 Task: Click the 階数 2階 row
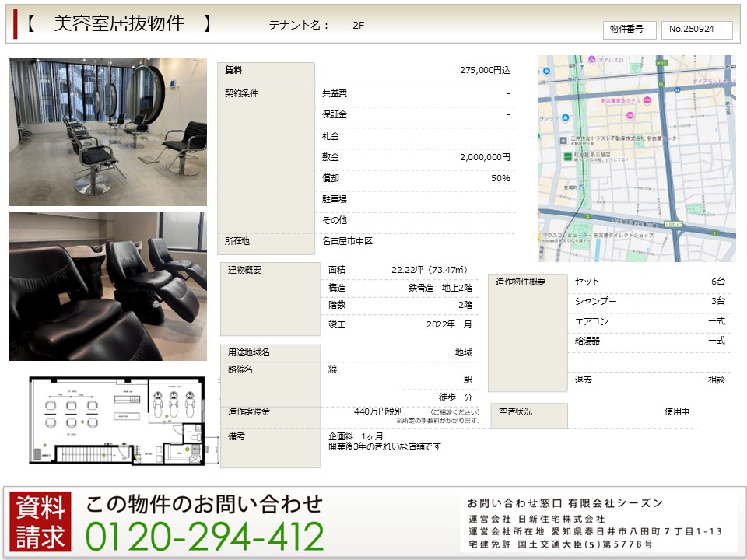click(x=400, y=305)
